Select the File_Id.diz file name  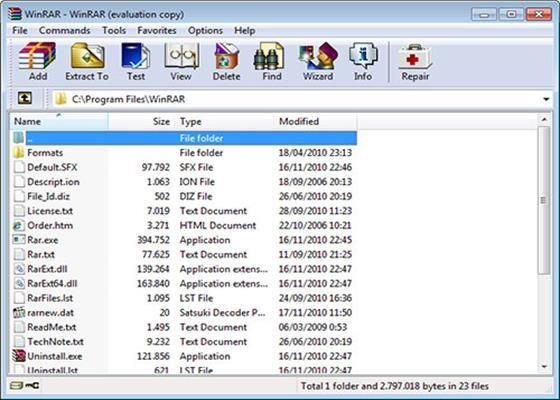[49, 196]
